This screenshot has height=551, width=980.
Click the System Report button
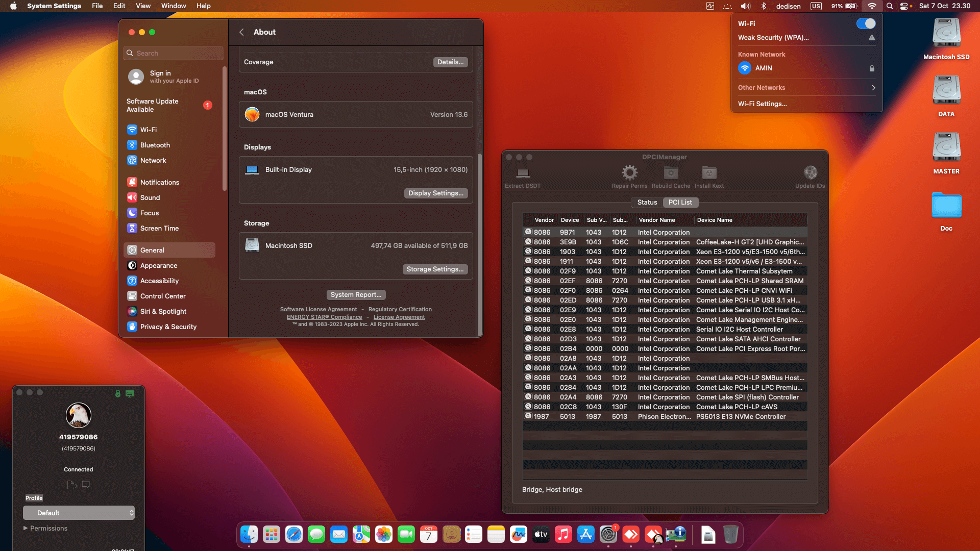coord(356,294)
